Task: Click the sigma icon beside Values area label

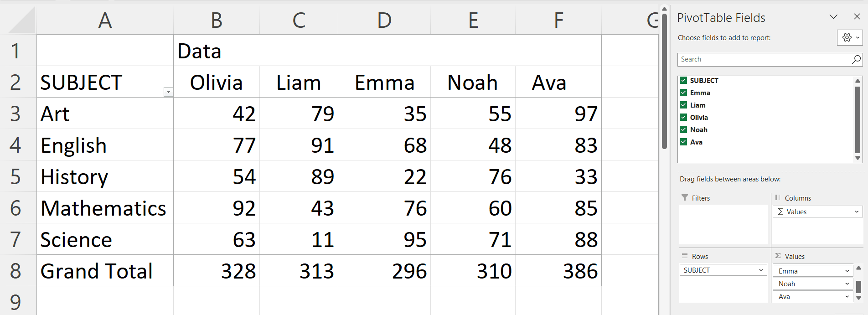Action: click(778, 256)
